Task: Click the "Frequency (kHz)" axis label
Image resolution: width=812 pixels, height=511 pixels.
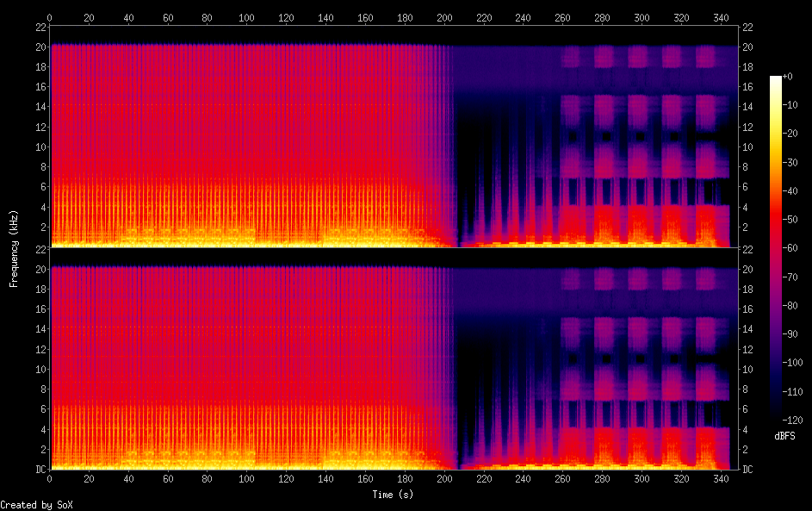Action: pyautogui.click(x=14, y=247)
